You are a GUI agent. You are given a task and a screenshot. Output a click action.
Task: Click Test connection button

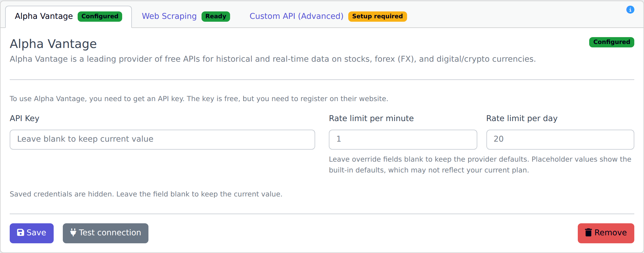(106, 233)
